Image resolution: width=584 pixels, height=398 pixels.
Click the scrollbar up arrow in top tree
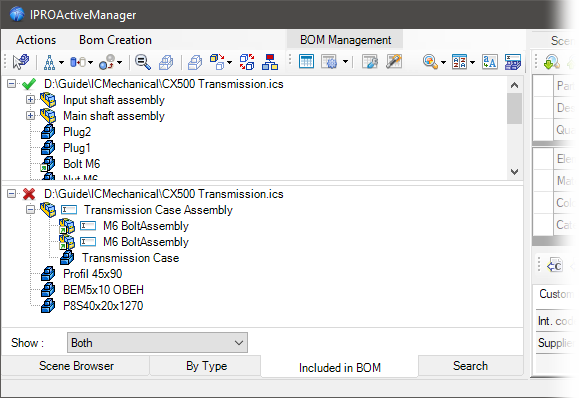point(514,85)
